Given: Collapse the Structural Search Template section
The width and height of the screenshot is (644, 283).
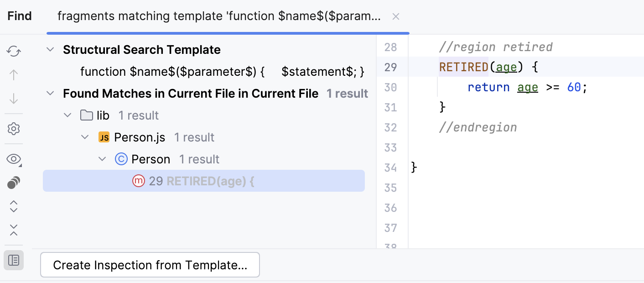Looking at the screenshot, I should click(x=50, y=49).
